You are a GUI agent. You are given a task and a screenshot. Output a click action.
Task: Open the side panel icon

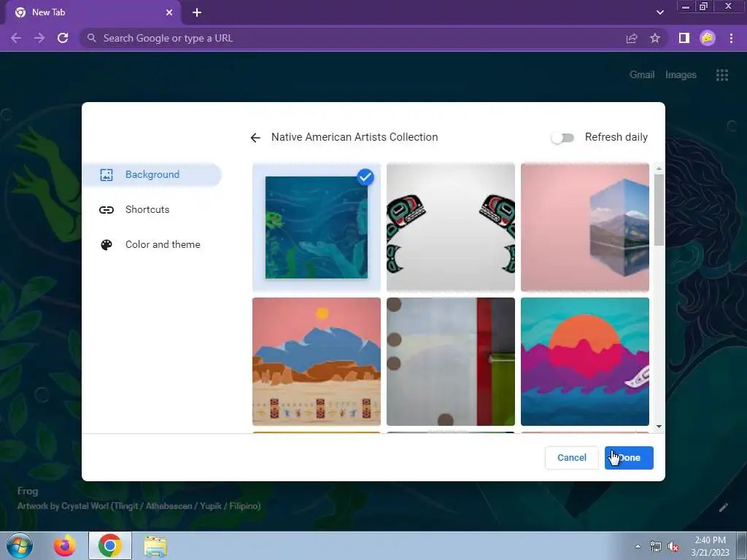(x=684, y=38)
